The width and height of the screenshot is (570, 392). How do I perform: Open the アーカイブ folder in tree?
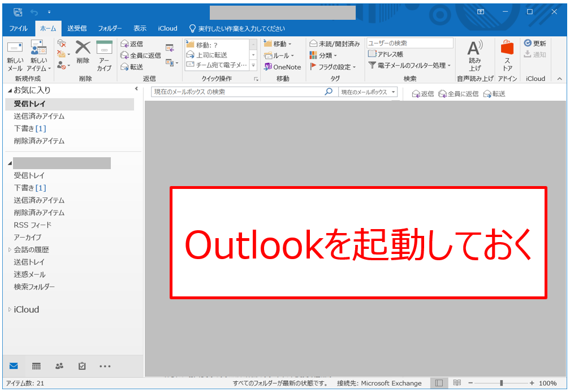tap(28, 238)
